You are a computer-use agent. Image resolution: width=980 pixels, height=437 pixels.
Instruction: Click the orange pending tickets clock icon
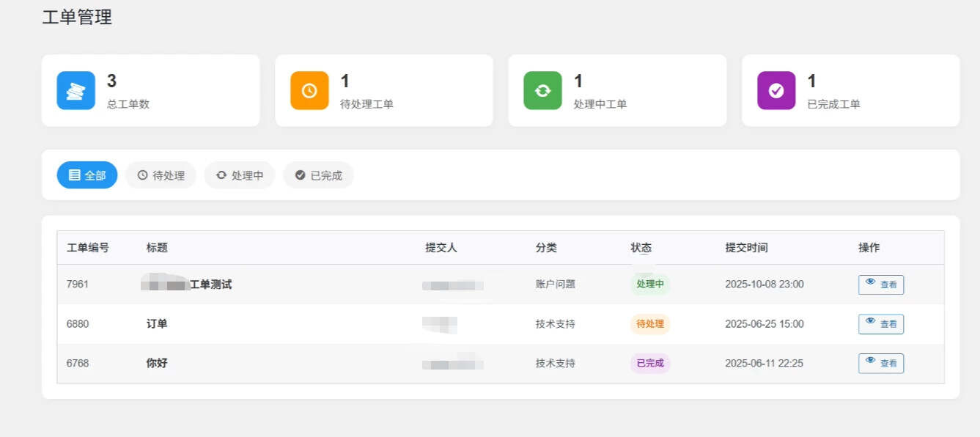[309, 90]
